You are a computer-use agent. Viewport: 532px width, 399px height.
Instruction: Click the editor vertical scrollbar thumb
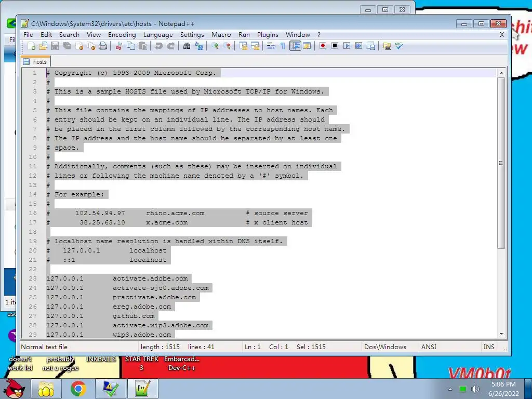coord(501,163)
